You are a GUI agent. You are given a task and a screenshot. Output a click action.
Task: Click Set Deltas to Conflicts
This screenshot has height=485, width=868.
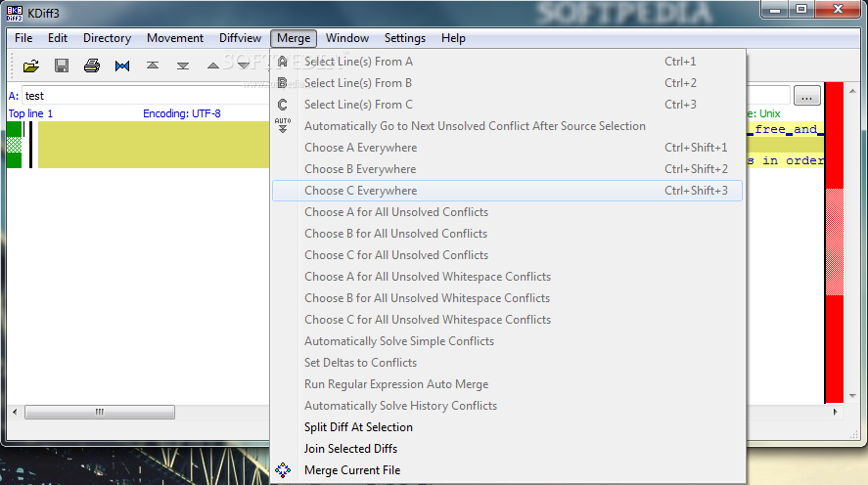[x=507, y=363]
